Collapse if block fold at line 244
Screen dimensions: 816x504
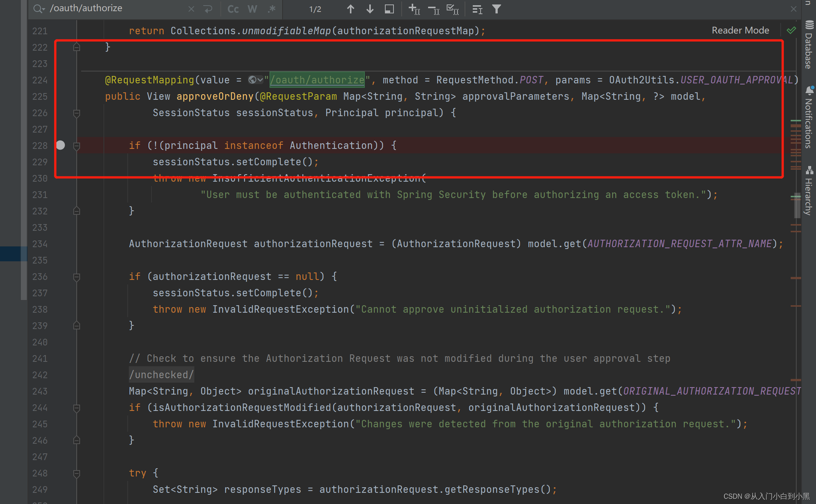click(x=77, y=408)
